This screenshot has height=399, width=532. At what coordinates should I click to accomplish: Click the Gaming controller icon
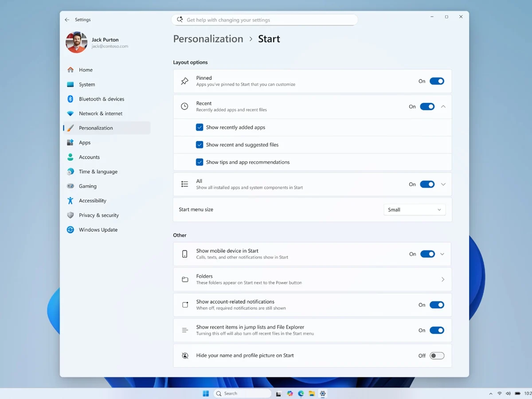pos(70,186)
